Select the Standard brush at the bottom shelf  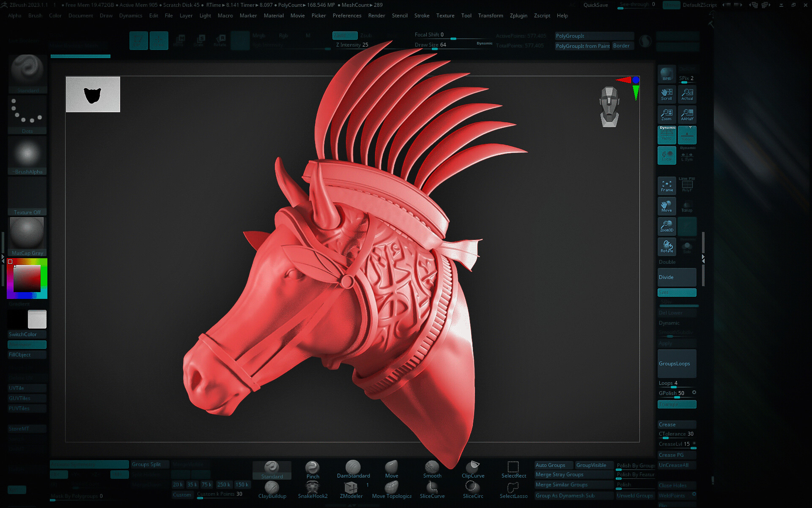tap(272, 469)
